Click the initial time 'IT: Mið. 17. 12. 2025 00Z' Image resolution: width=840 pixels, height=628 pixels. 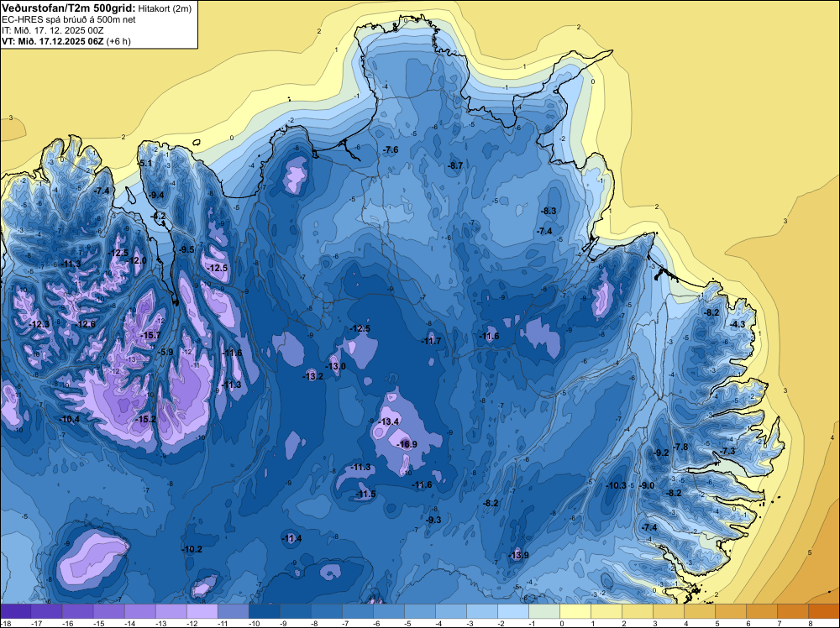tap(52, 30)
